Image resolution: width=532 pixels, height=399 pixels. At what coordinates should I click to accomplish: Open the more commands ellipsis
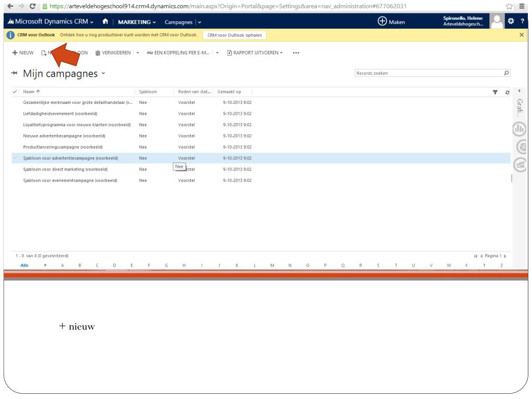pos(296,52)
